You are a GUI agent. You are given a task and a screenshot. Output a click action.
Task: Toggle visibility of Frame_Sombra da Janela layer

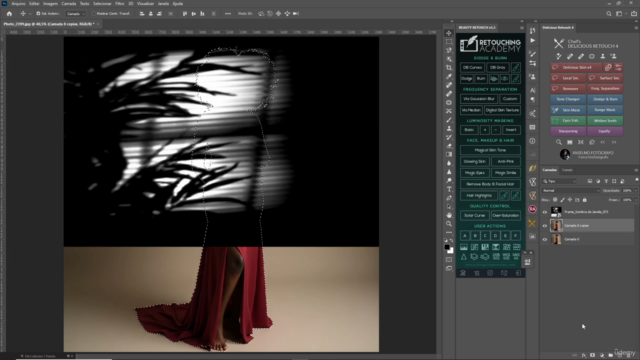545,212
